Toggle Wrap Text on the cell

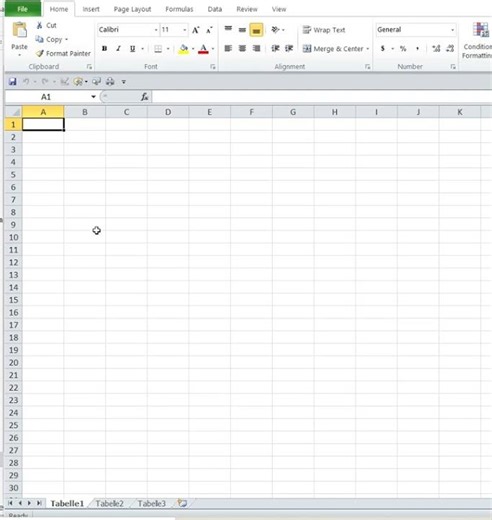324,30
